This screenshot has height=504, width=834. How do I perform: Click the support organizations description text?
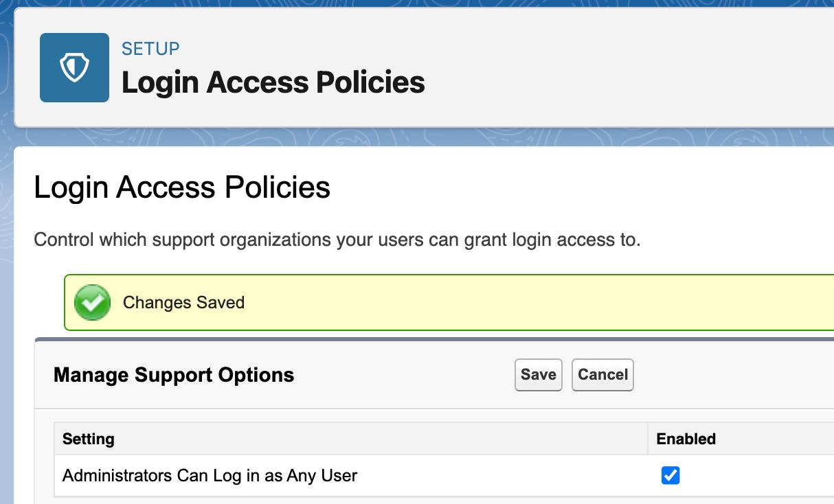coord(337,240)
